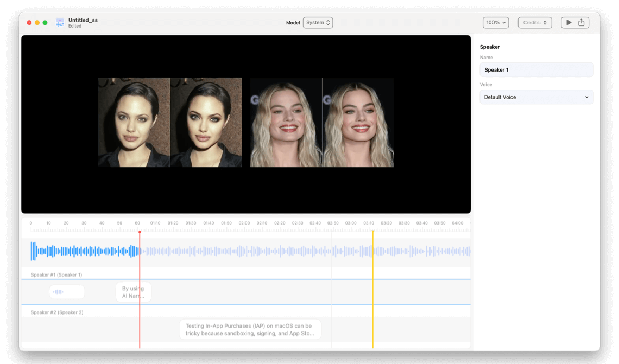Viewport: 619px width, 364px height.
Task: Click the 02:00 mark on the timeline ruler
Action: coord(244,223)
